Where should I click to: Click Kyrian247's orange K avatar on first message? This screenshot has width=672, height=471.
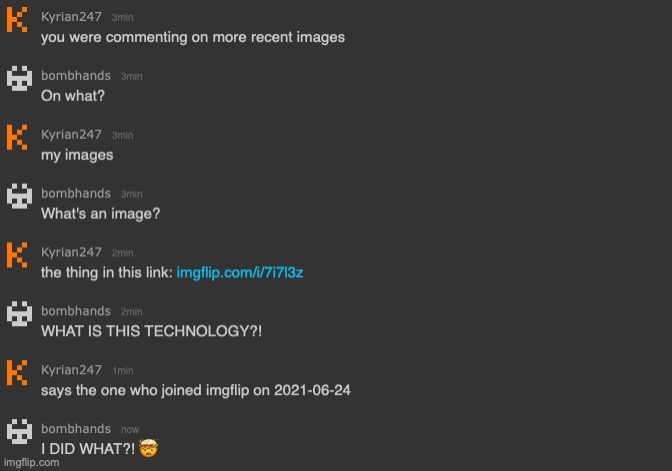[x=17, y=19]
